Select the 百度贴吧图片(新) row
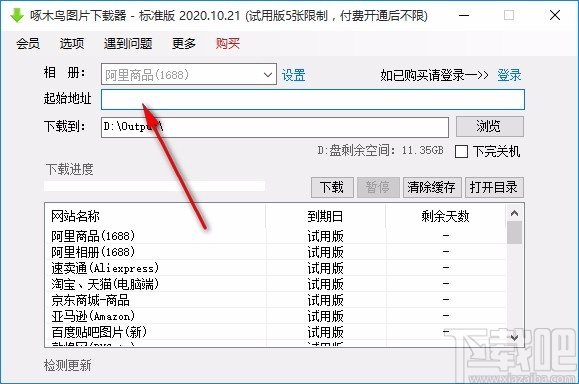579x384 pixels. pyautogui.click(x=275, y=332)
